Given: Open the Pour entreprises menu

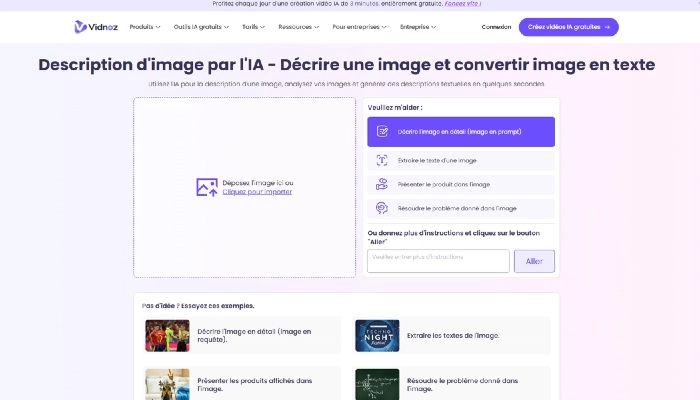Looking at the screenshot, I should (x=359, y=27).
